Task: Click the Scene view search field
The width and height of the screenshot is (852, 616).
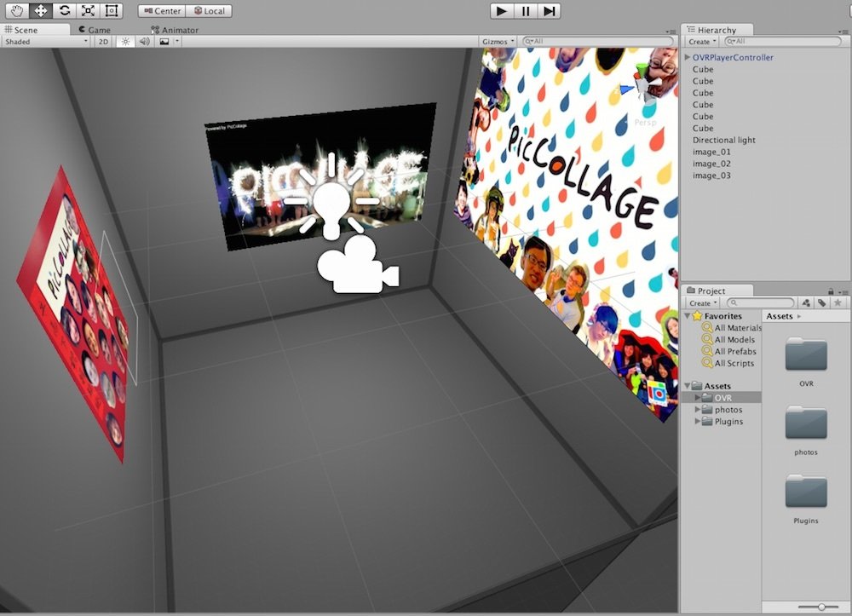Action: coord(598,41)
